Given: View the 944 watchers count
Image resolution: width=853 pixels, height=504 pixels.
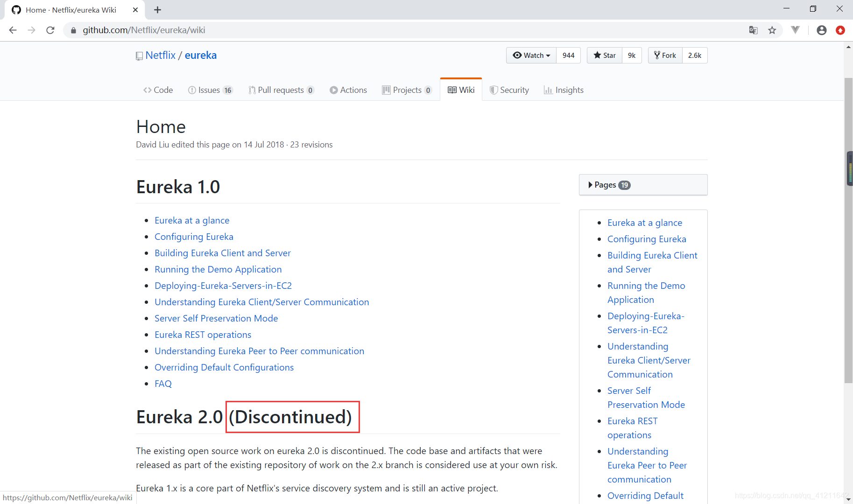Looking at the screenshot, I should tap(568, 56).
